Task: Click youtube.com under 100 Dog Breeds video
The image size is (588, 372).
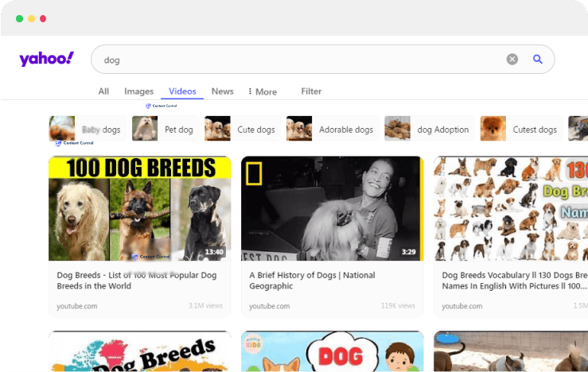Action: tap(77, 306)
